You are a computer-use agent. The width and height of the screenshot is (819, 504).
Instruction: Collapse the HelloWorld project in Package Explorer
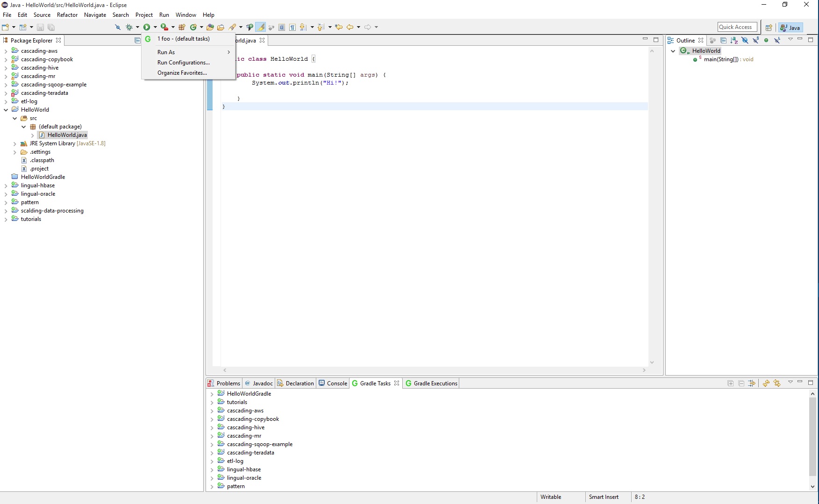pos(6,110)
